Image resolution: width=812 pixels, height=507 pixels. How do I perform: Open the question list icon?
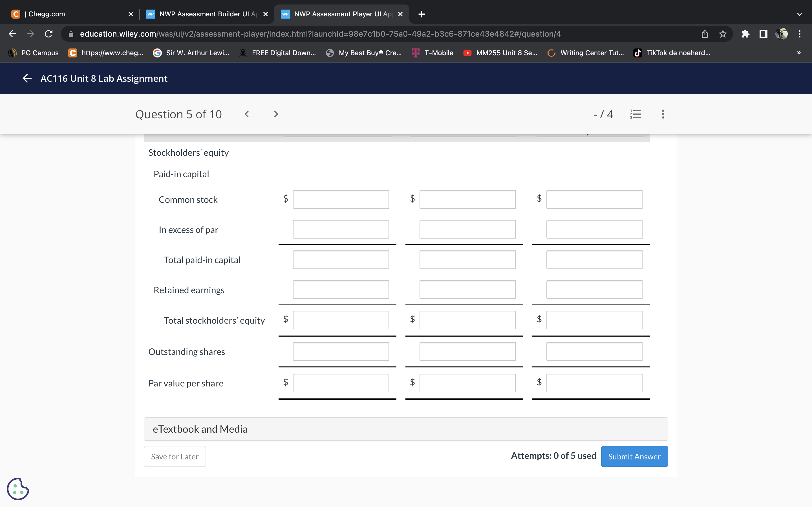[635, 114]
